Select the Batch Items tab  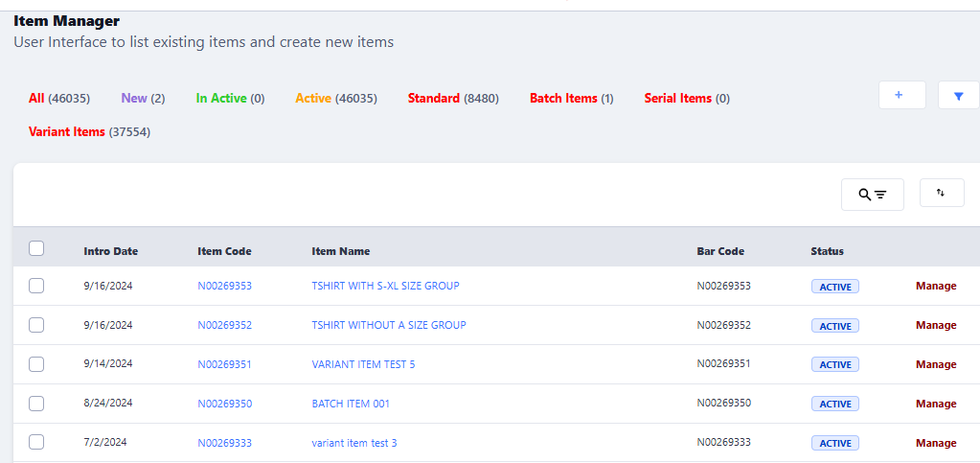tap(563, 98)
